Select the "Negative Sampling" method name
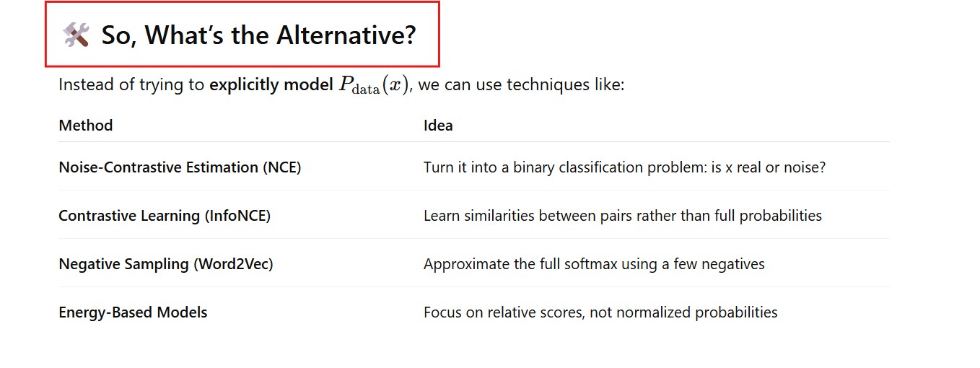Viewport: 980px width, 368px height. 123,264
